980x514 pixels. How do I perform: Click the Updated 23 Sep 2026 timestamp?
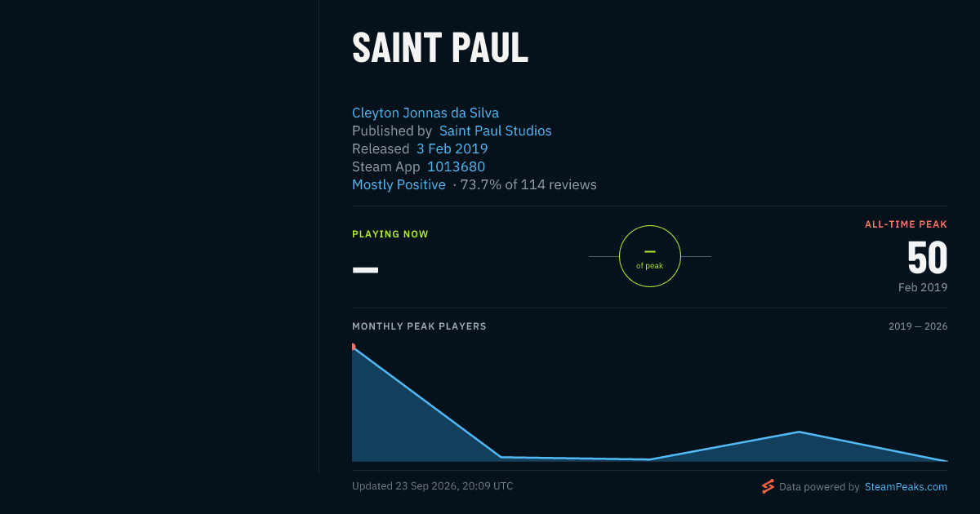click(x=433, y=486)
